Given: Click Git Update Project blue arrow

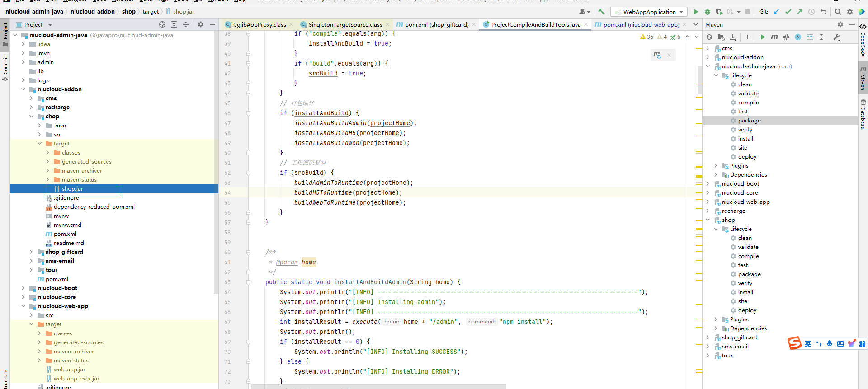Looking at the screenshot, I should [776, 12].
